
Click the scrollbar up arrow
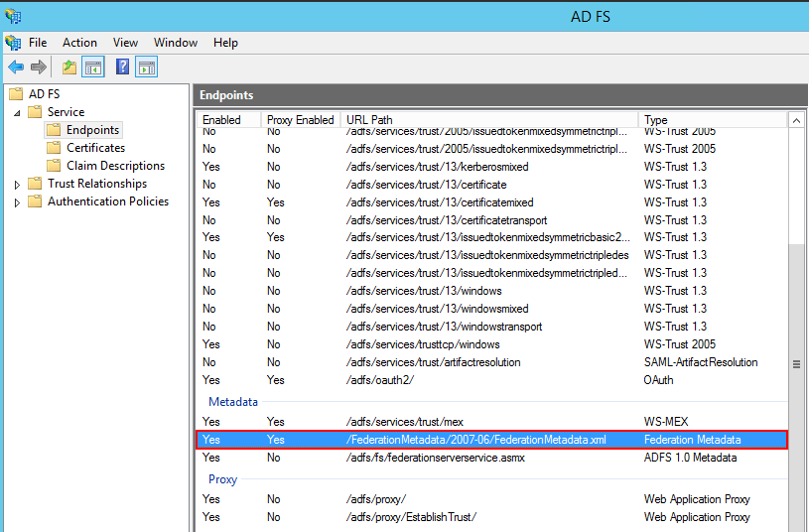click(x=796, y=120)
